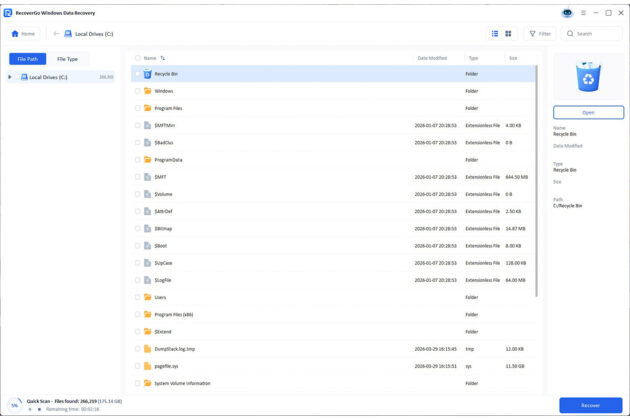Click the $MFTMirr file icon

click(x=147, y=125)
